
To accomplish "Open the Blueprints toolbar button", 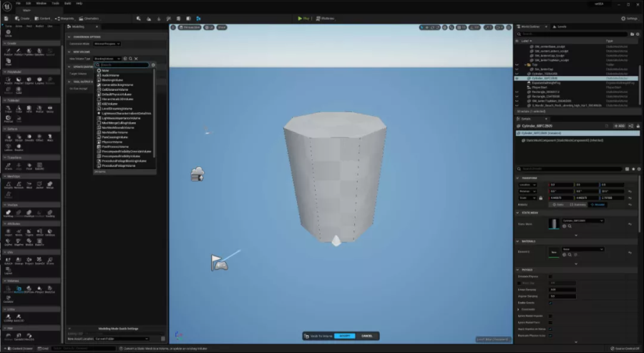I will pyautogui.click(x=64, y=19).
